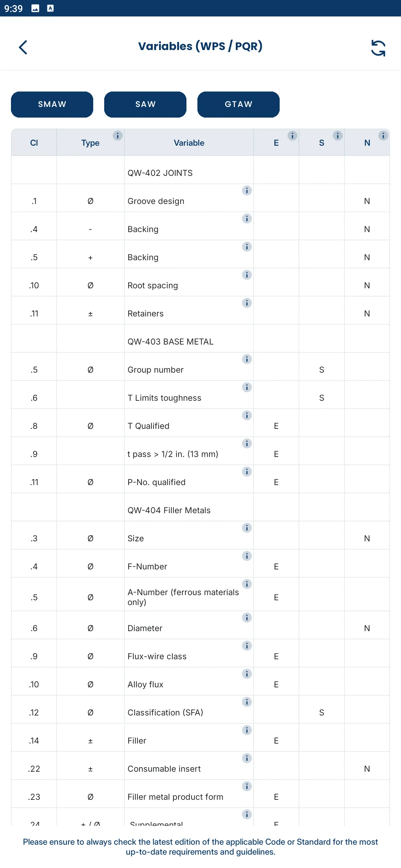Show info for the S column header
Image resolution: width=401 pixels, height=868 pixels.
(338, 136)
